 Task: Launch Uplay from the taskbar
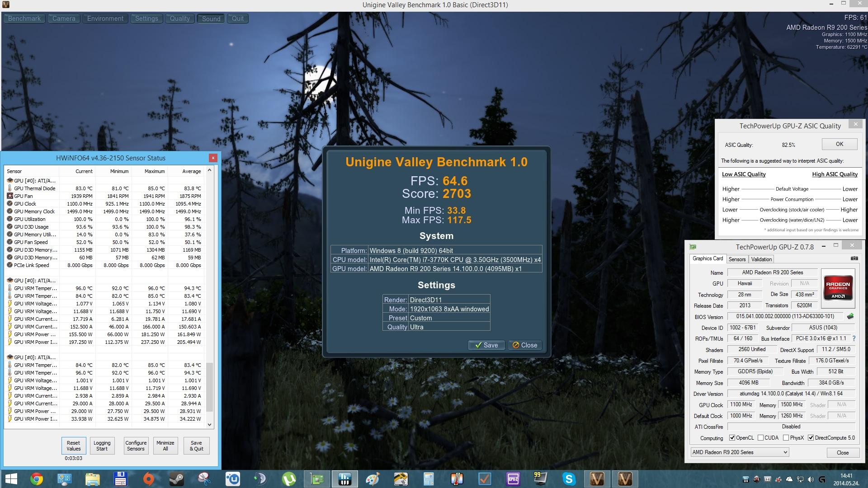(233, 479)
